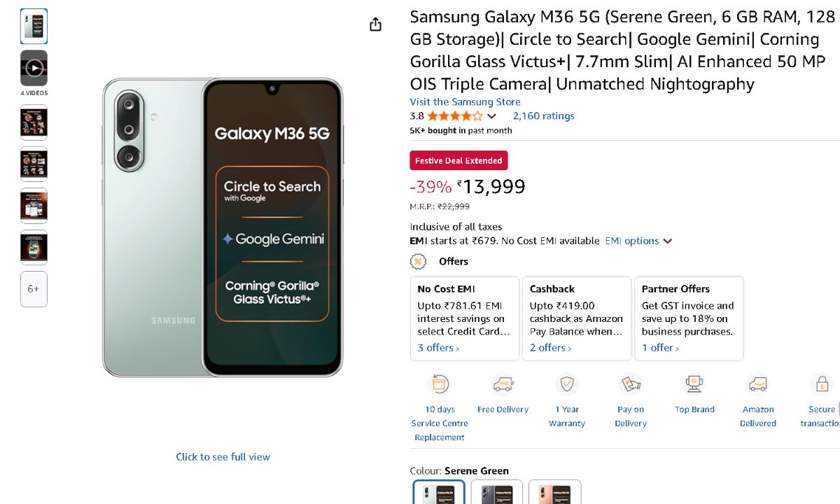Click the share icon above product image

(376, 24)
